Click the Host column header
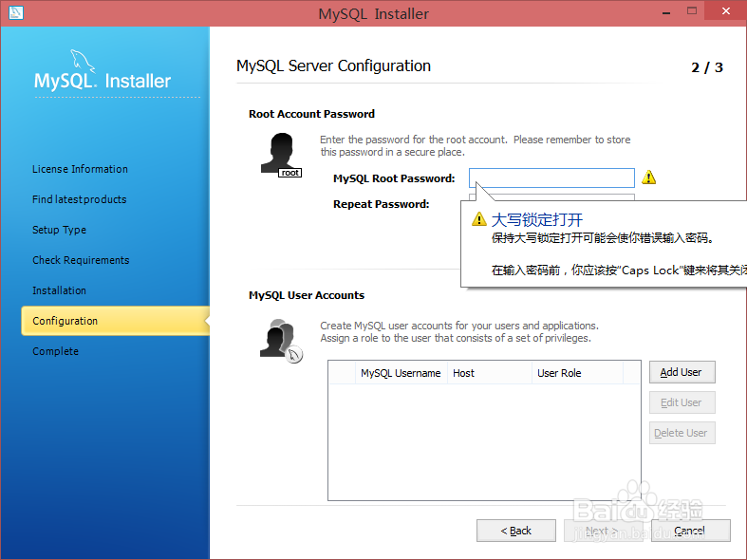Screen dimensions: 747x560 coord(490,373)
